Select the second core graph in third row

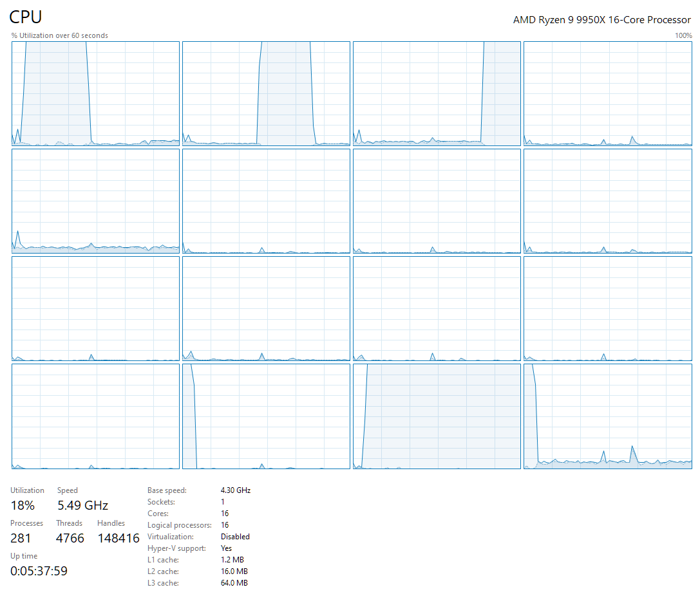pos(266,309)
